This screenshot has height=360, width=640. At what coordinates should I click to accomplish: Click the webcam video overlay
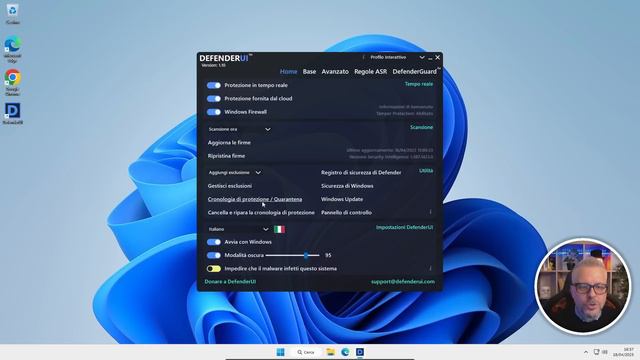[x=582, y=286]
